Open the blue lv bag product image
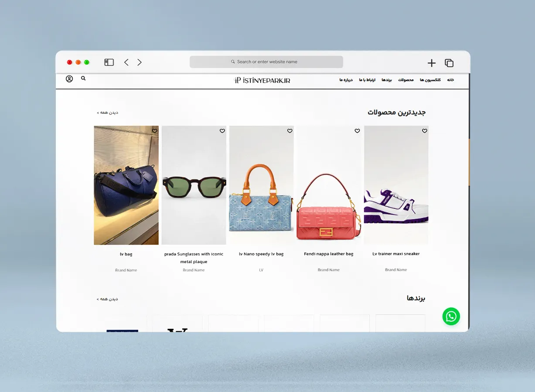The width and height of the screenshot is (535, 392). pos(126,185)
